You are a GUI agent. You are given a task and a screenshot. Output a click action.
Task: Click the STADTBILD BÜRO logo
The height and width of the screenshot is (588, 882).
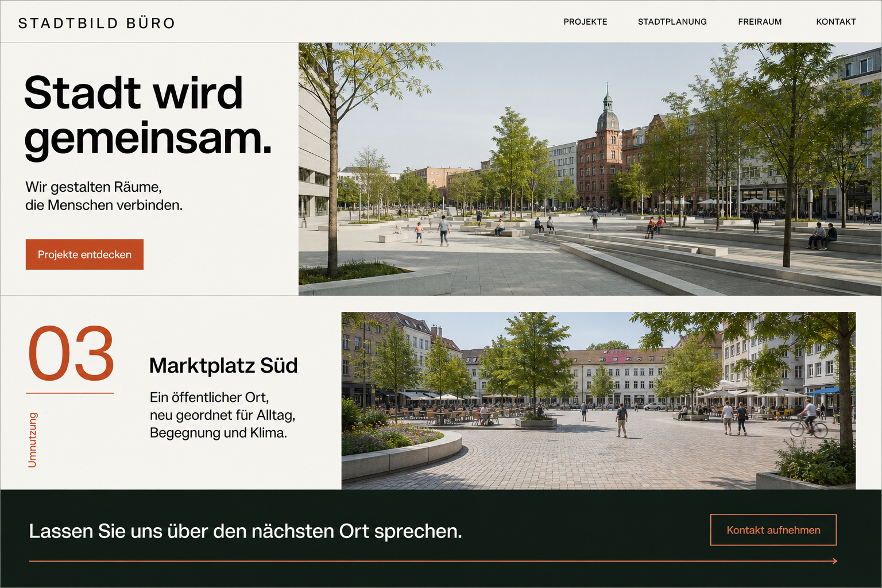click(96, 23)
